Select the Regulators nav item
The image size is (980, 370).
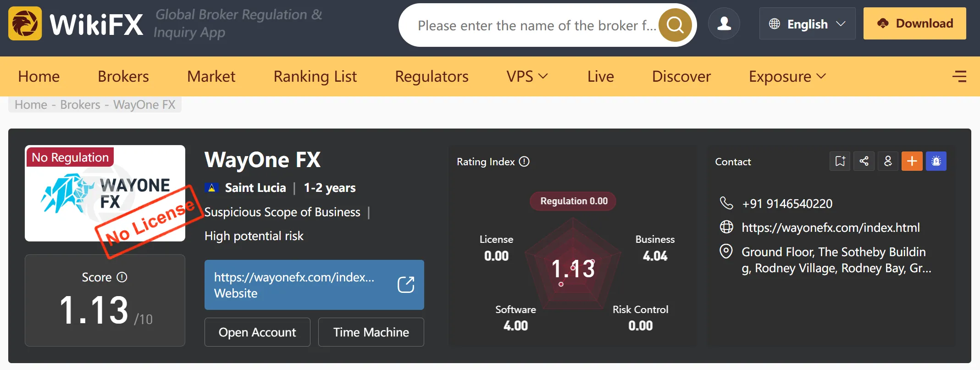432,76
